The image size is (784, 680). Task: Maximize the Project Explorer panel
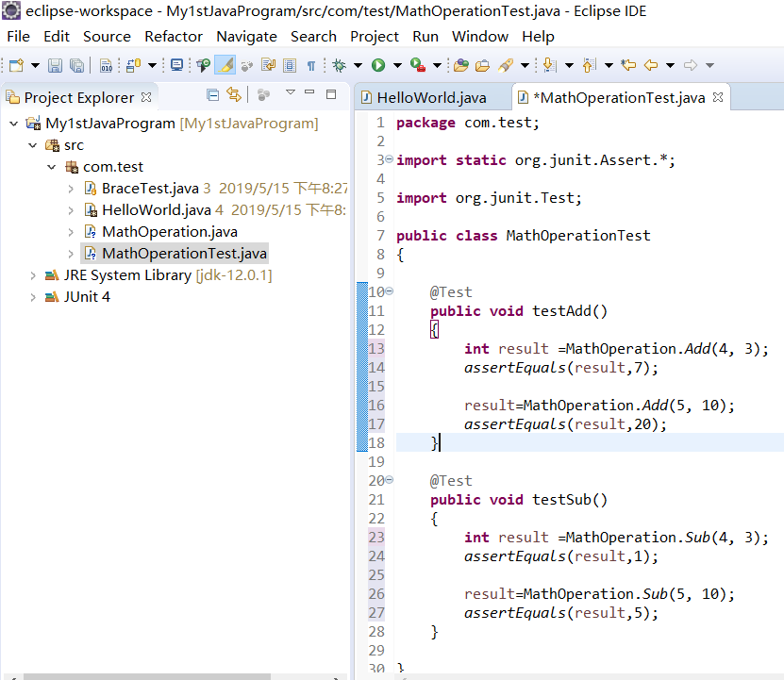click(x=331, y=94)
